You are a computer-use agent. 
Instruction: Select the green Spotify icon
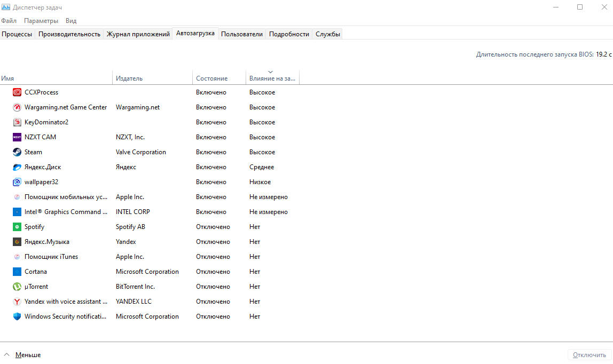[17, 227]
